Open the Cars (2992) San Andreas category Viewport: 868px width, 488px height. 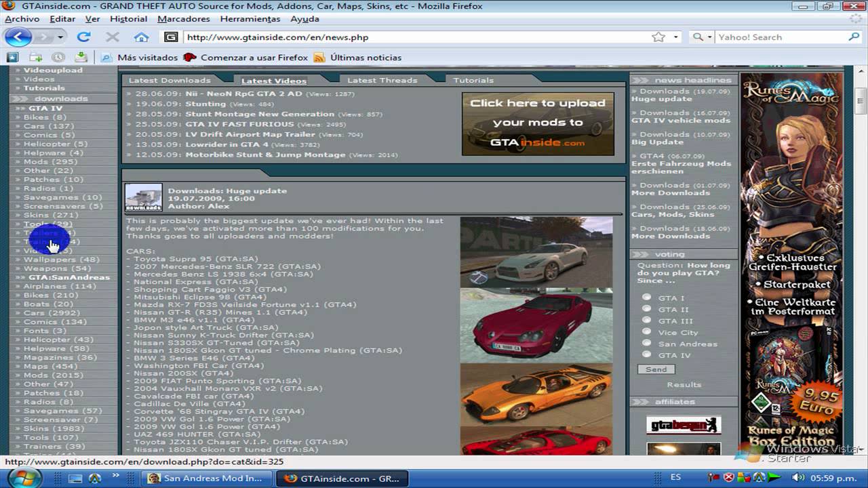(52, 312)
